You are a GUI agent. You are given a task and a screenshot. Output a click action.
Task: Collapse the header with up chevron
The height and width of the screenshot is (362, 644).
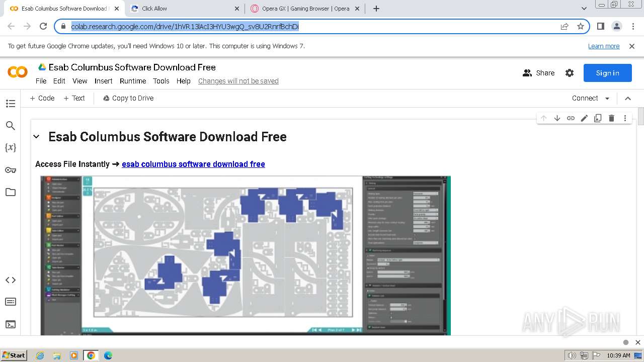(628, 98)
